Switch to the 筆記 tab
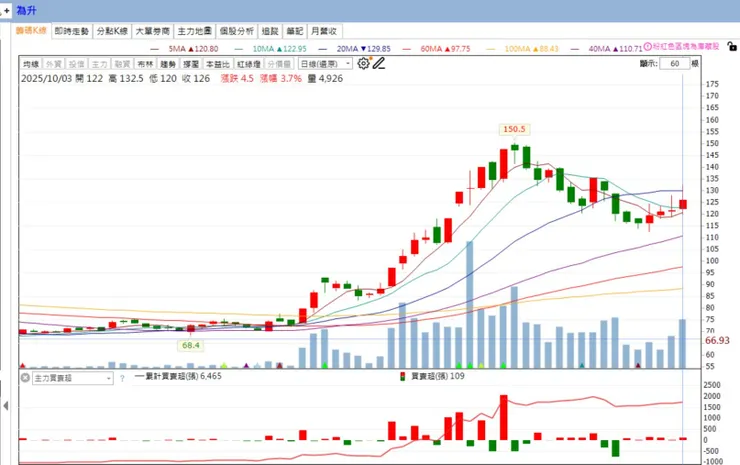The width and height of the screenshot is (740, 465). pyautogui.click(x=295, y=31)
